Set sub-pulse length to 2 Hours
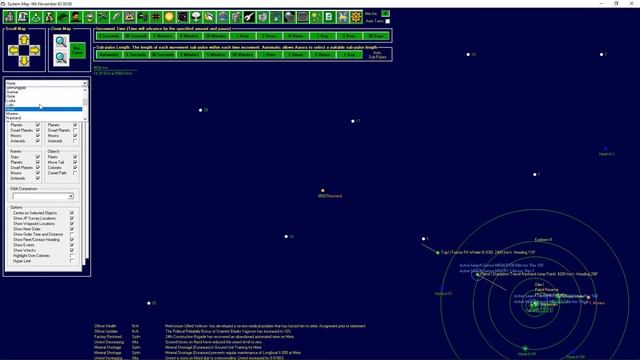The width and height of the screenshot is (640, 360). pos(296,55)
